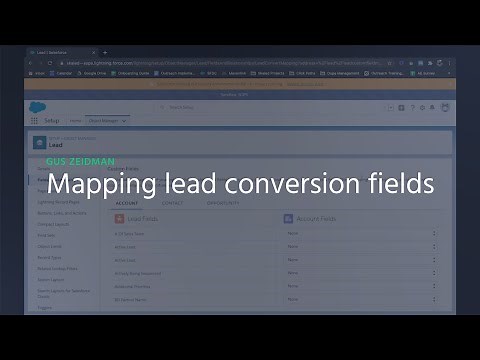This screenshot has height=360, width=480.
Task: Open the Google Drive bookmark
Action: tap(92, 73)
